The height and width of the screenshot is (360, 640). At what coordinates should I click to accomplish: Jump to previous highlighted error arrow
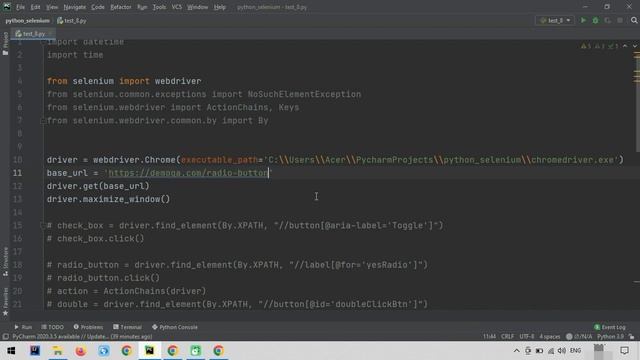[625, 46]
